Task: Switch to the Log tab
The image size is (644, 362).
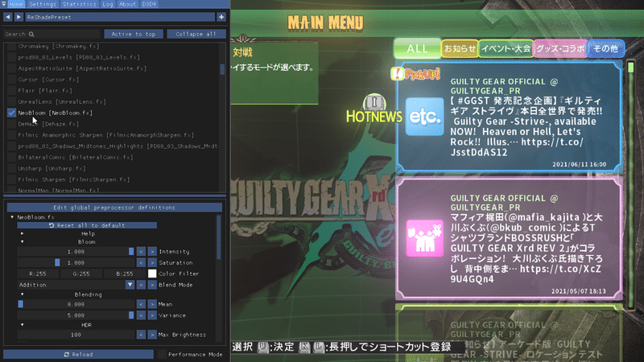Action: pyautogui.click(x=108, y=4)
